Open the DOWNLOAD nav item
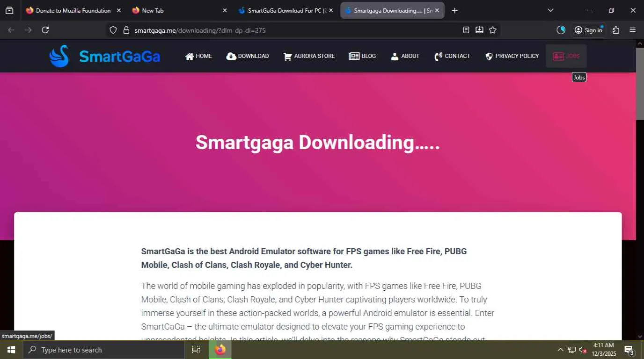 [248, 56]
